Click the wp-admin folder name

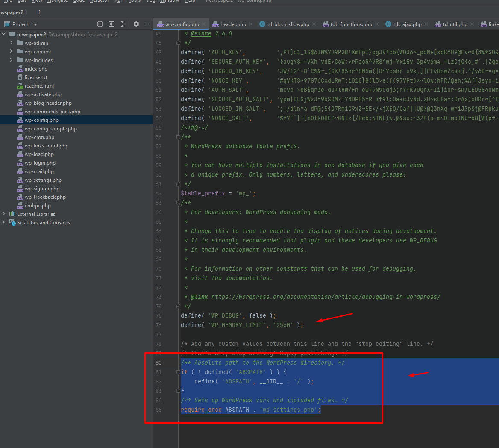pyautogui.click(x=36, y=43)
